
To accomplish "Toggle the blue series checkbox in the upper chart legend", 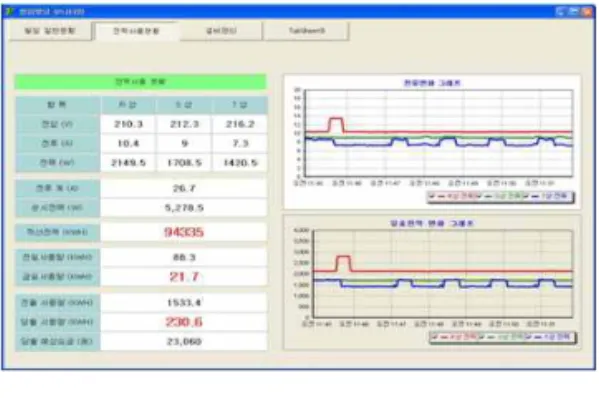I will click(526, 196).
